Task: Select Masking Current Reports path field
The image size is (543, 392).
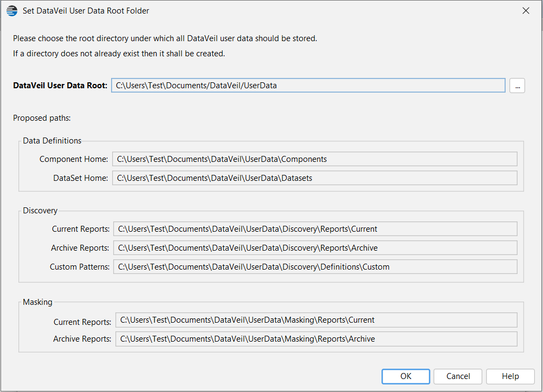Action: point(316,320)
